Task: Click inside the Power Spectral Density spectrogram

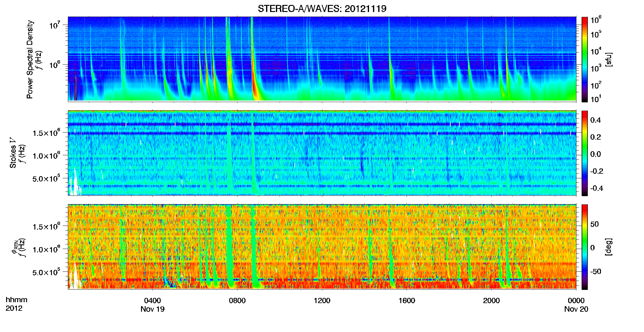Action: tap(322, 59)
